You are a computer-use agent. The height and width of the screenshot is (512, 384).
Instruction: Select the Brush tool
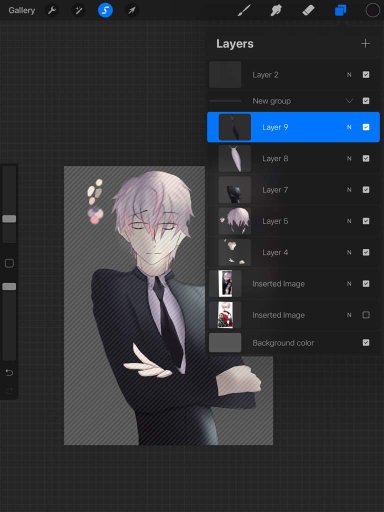pos(244,10)
